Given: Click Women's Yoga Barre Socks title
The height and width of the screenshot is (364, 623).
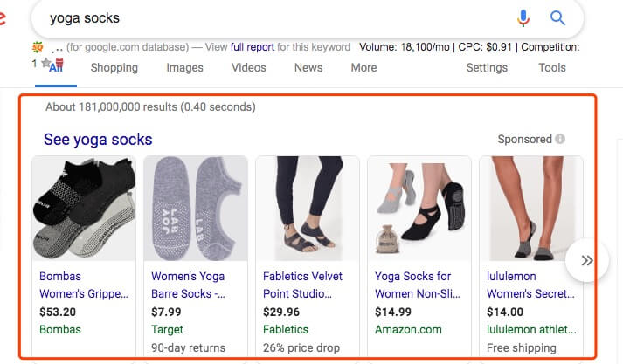Looking at the screenshot, I should [188, 285].
